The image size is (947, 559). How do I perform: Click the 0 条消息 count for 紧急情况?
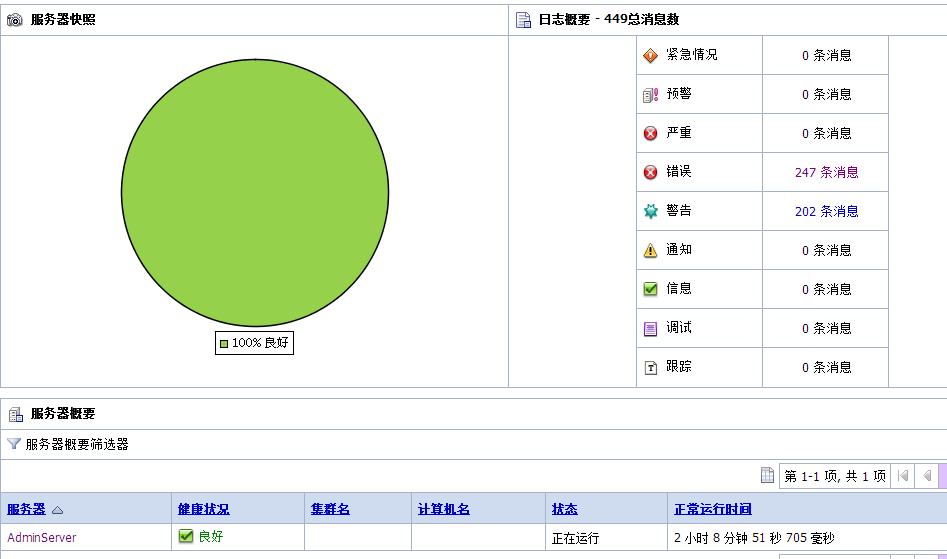826,56
